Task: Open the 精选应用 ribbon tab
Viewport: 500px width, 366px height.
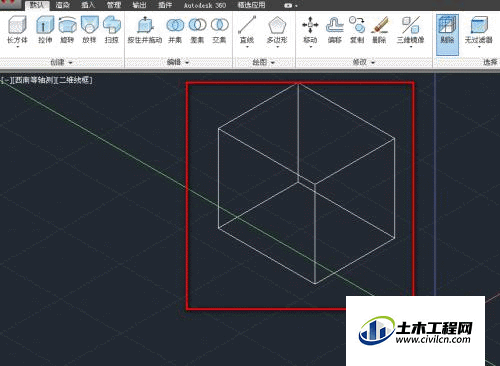Action: click(x=251, y=5)
